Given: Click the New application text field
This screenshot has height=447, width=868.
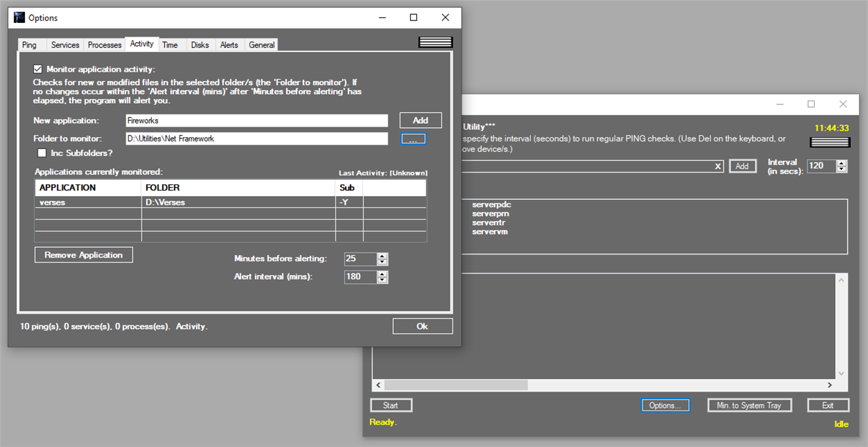Looking at the screenshot, I should point(256,120).
